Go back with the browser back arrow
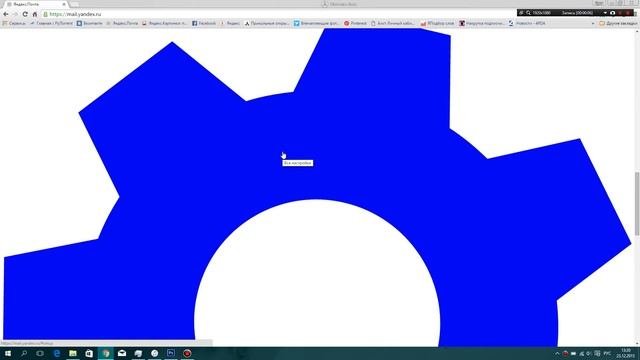The height and width of the screenshot is (360, 640). (6, 14)
